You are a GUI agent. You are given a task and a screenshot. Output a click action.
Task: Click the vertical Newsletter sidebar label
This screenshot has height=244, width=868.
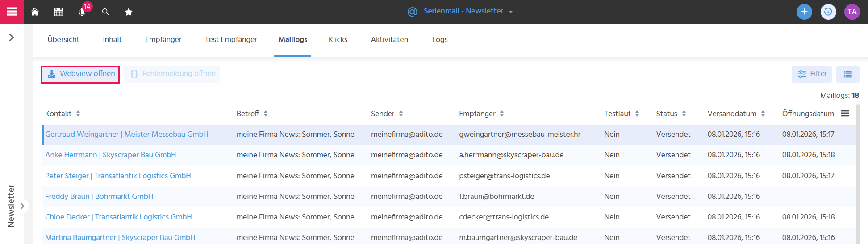[x=11, y=206]
